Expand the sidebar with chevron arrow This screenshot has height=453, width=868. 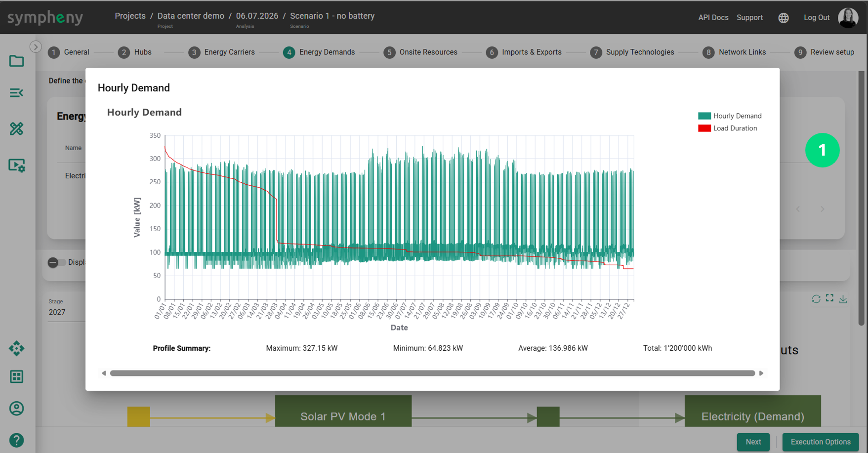coord(36,47)
